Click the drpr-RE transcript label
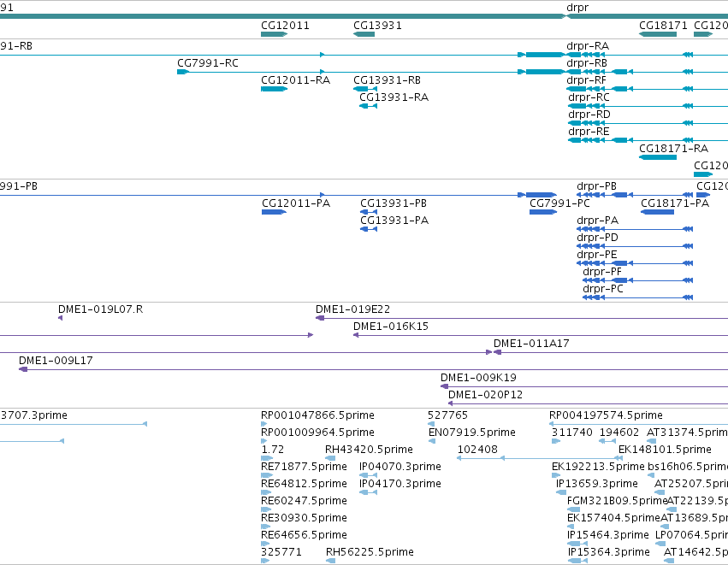Image resolution: width=728 pixels, height=565 pixels. [x=589, y=132]
